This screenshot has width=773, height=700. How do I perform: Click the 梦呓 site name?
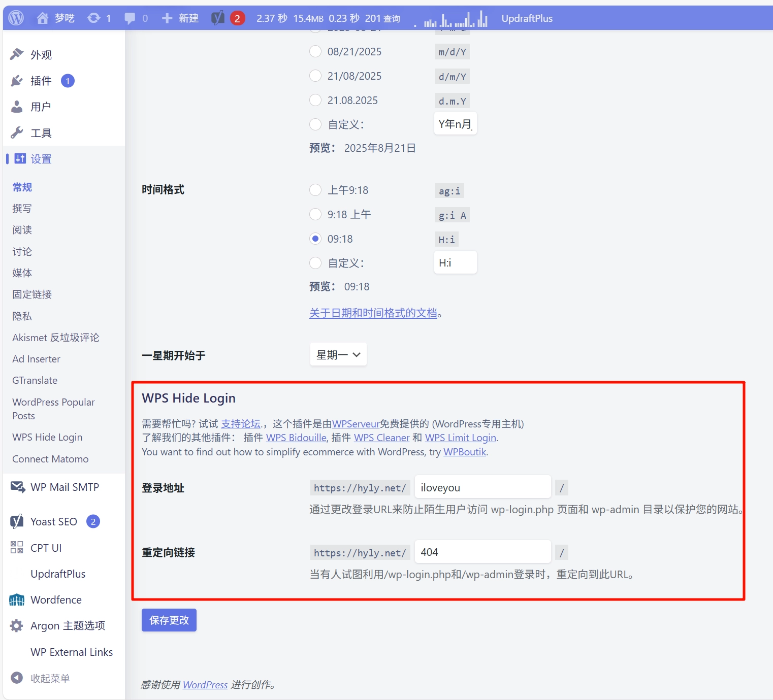(x=65, y=18)
